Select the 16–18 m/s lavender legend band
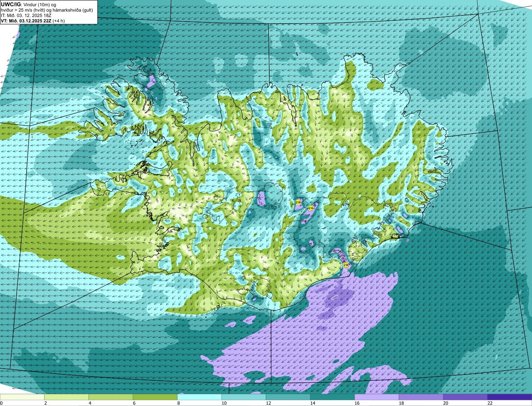 click(377, 397)
